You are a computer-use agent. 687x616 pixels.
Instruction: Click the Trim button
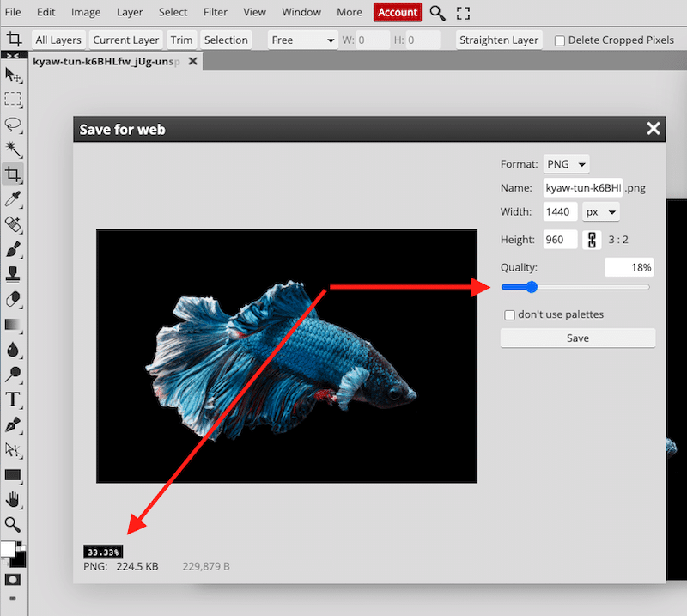click(181, 40)
